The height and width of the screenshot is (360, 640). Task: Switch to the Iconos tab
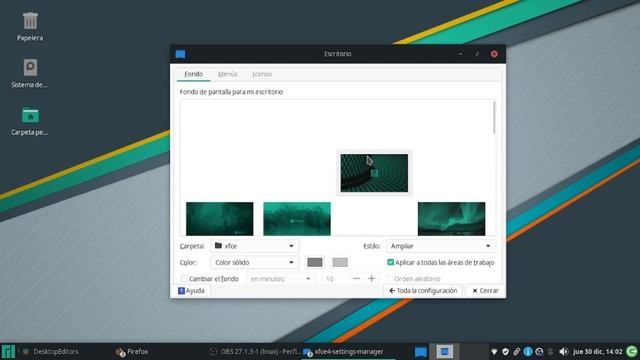262,74
